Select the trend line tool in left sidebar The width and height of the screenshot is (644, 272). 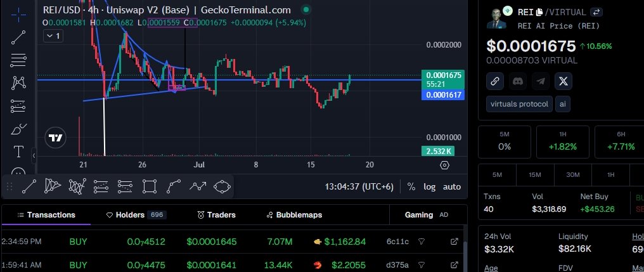(18, 37)
